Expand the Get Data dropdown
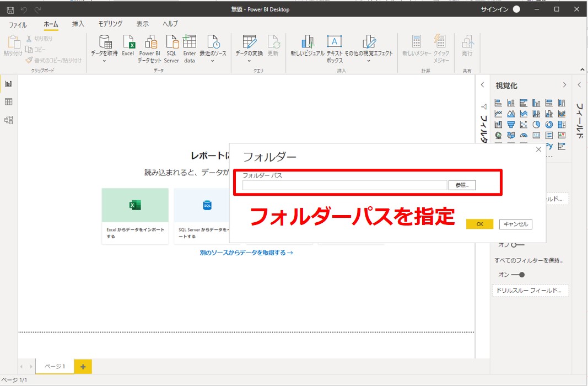Image resolution: width=588 pixels, height=386 pixels. pos(104,61)
